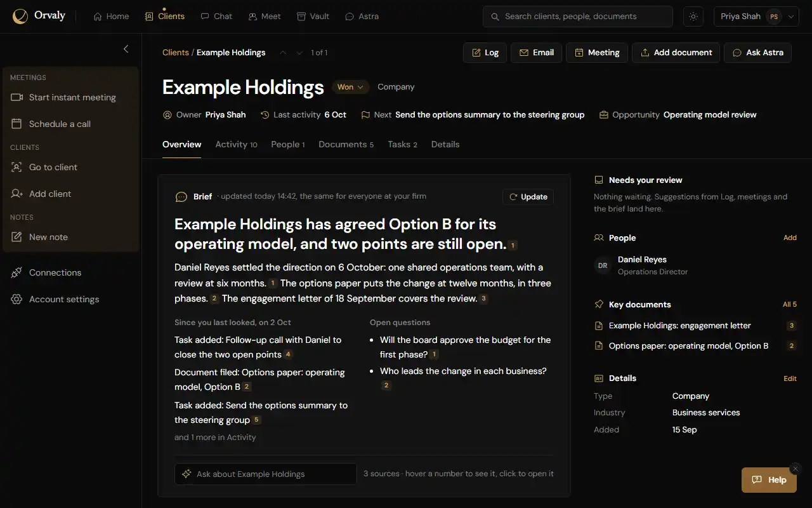Select Add client in sidebar
The width and height of the screenshot is (812, 508).
[70, 194]
